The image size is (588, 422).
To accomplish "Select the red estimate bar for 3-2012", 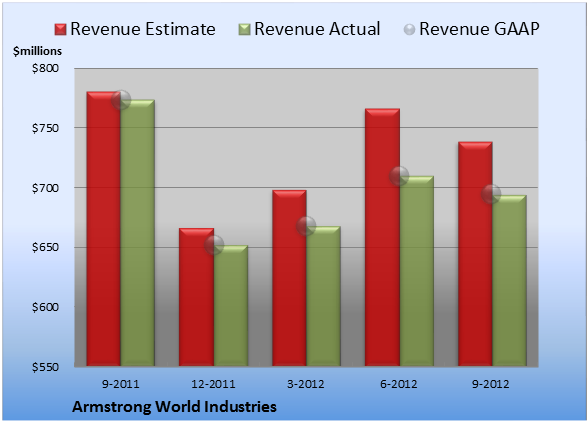I will tap(289, 278).
